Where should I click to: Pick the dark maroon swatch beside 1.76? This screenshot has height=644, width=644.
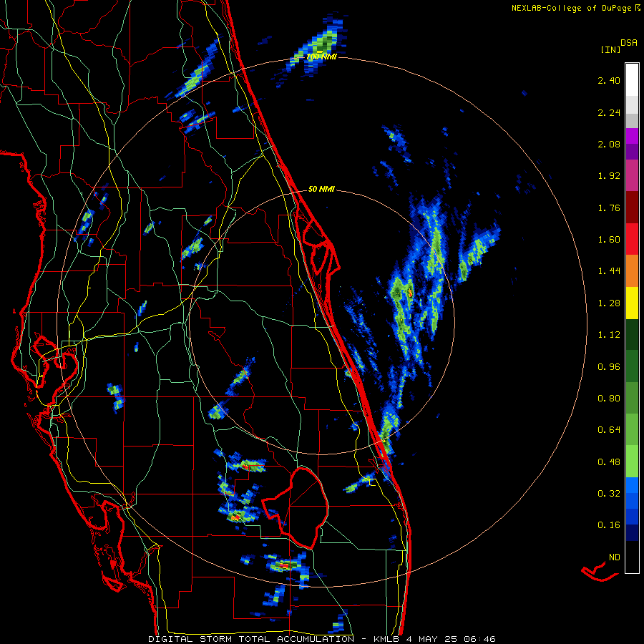632,208
